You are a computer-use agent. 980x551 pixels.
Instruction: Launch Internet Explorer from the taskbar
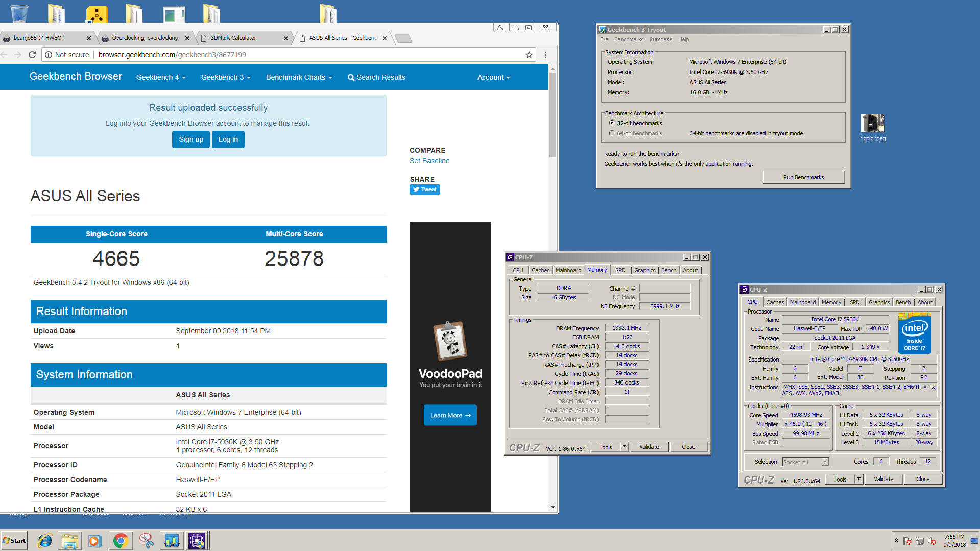pos(45,541)
